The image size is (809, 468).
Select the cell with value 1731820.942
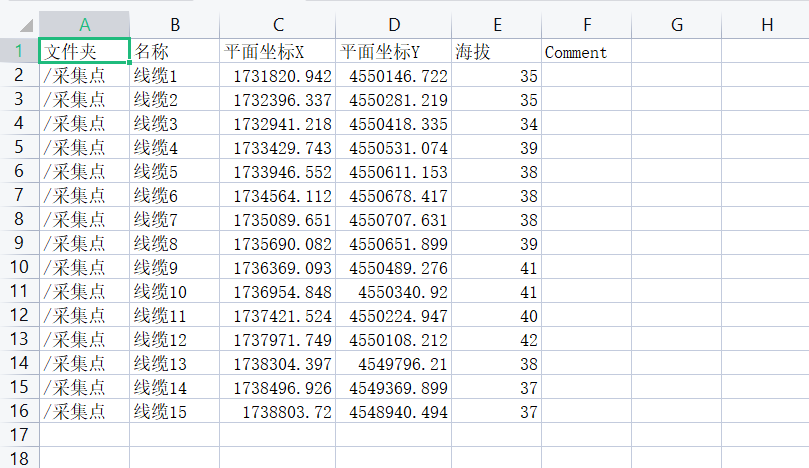(277, 75)
